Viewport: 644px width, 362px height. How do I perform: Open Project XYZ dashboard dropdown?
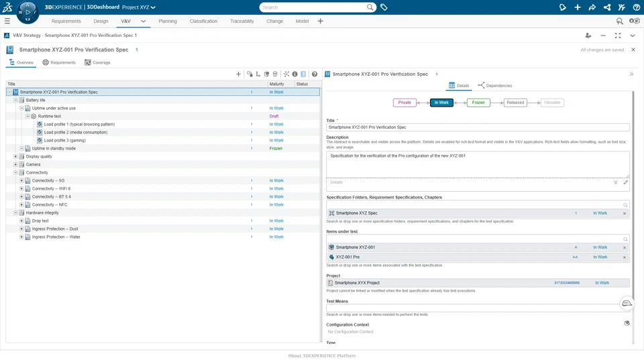tap(139, 7)
